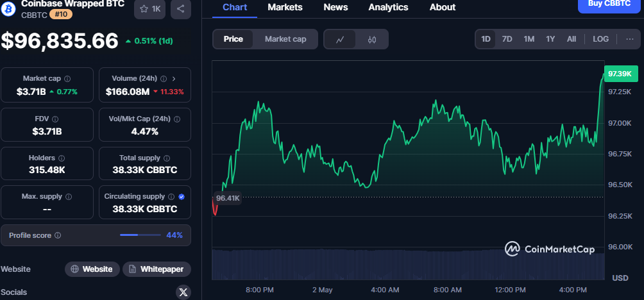Click the 8:00 PM time axis label

(260, 290)
